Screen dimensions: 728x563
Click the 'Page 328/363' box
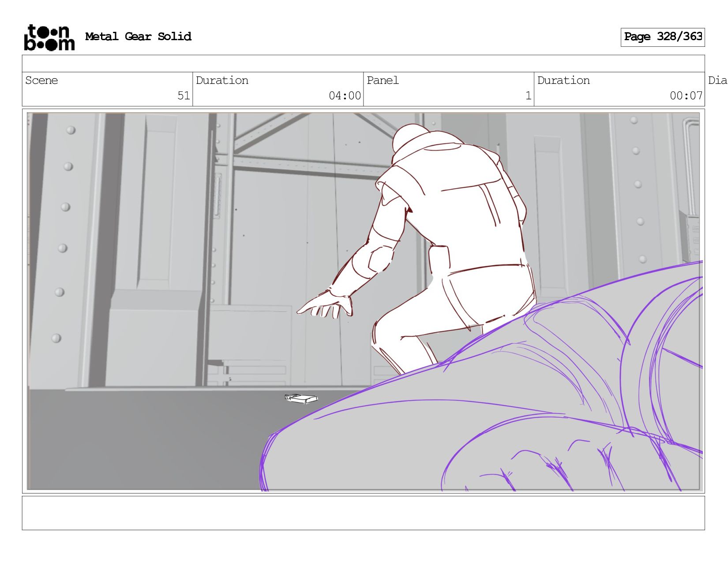pos(663,37)
